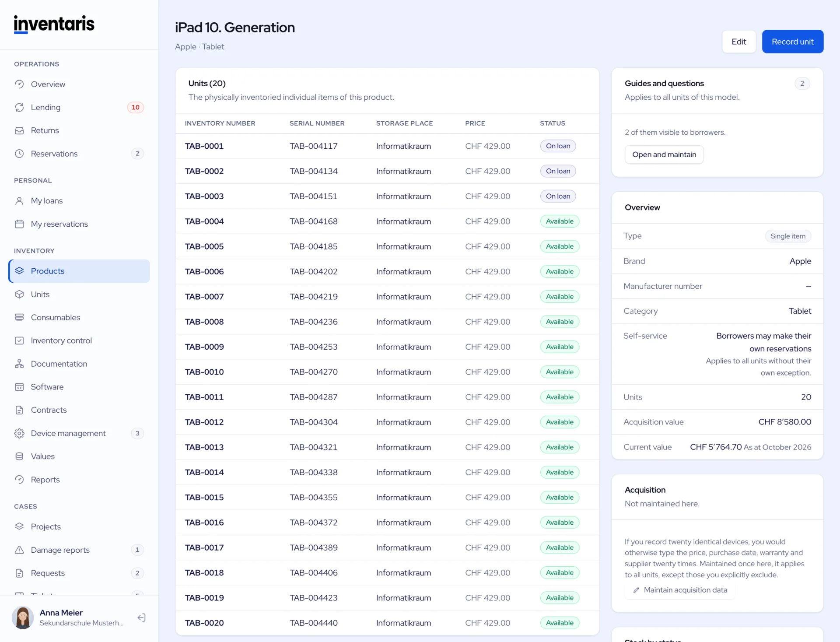Viewport: 840px width, 642px height.
Task: Click the STATUS column header
Action: point(553,123)
